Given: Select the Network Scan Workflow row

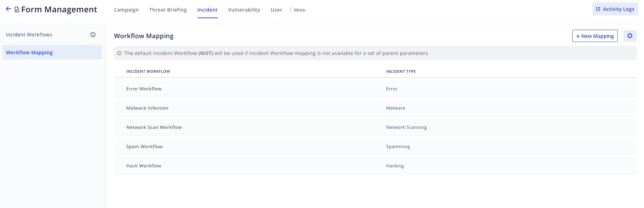Looking at the screenshot, I should pyautogui.click(x=154, y=127).
